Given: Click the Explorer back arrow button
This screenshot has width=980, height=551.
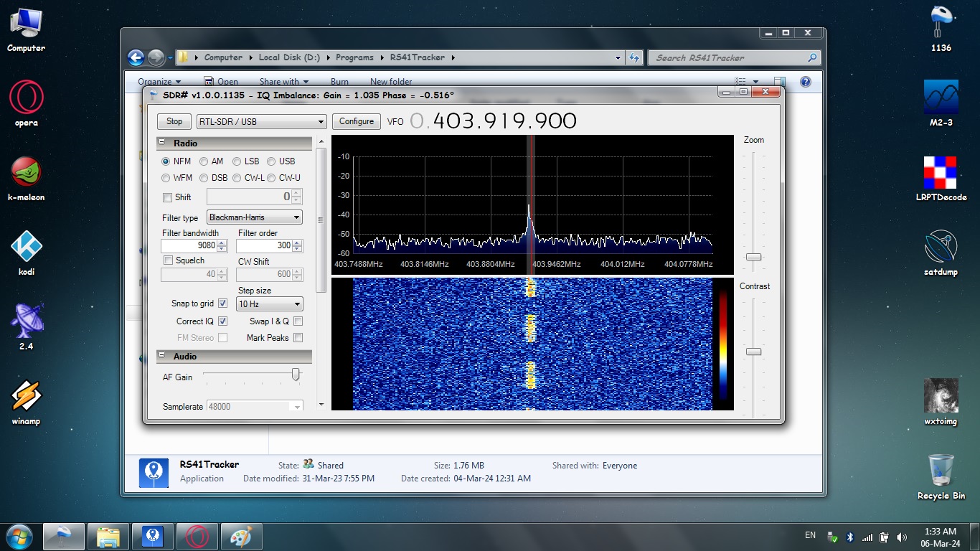Looking at the screenshot, I should point(136,57).
